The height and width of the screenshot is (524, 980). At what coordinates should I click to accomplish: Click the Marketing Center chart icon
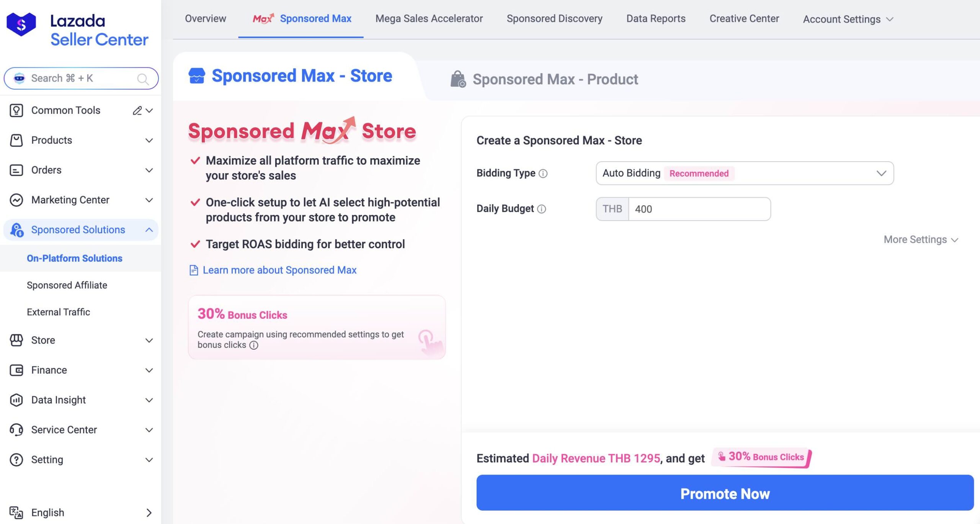coord(16,200)
